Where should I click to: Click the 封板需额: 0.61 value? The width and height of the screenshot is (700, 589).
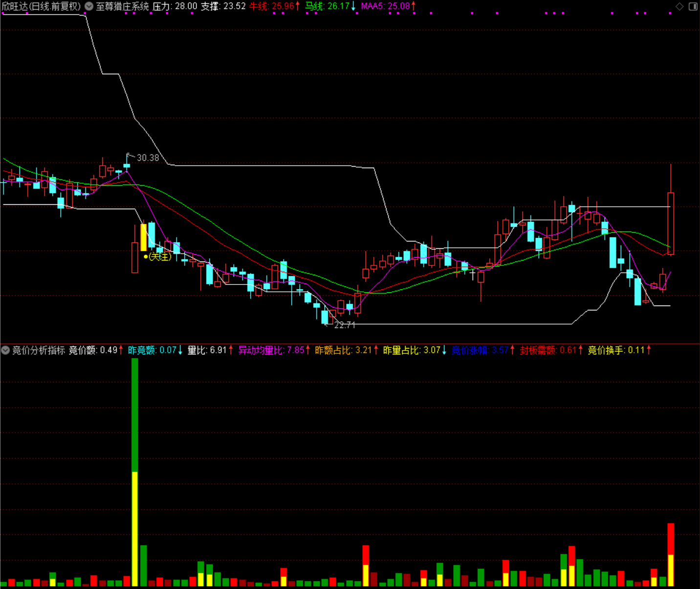coord(548,350)
